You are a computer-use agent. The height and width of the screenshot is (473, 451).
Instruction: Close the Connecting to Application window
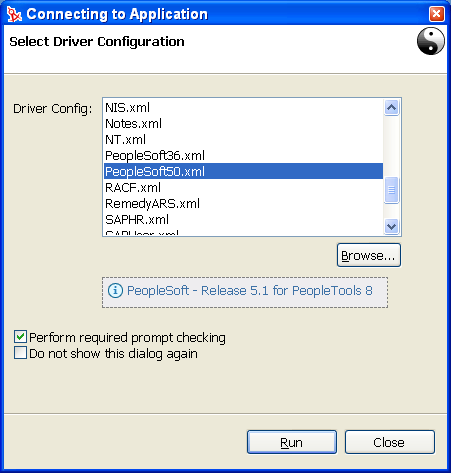(437, 14)
